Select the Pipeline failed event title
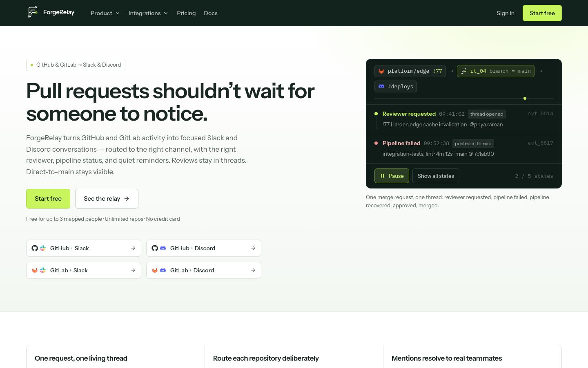This screenshot has height=368, width=588. tap(401, 143)
